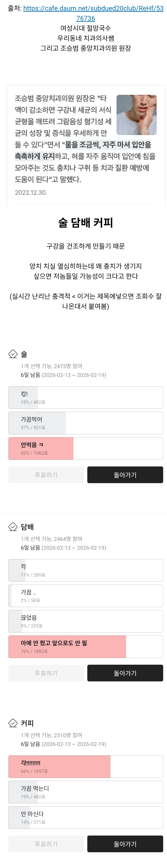This screenshot has width=167, height=868.
Task: Click 투표하기 in the 커피 poll
Action: [46, 844]
